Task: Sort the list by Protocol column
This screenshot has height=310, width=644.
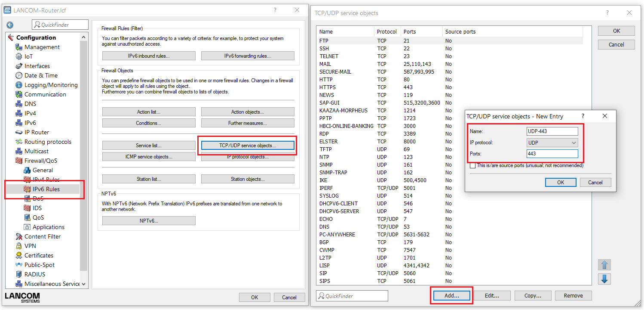Action: [x=387, y=31]
